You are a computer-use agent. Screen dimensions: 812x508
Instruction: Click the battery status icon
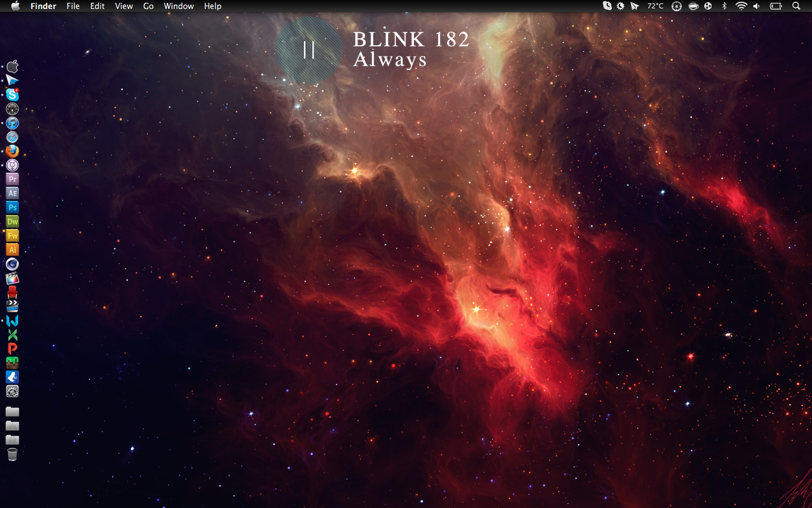pos(776,6)
